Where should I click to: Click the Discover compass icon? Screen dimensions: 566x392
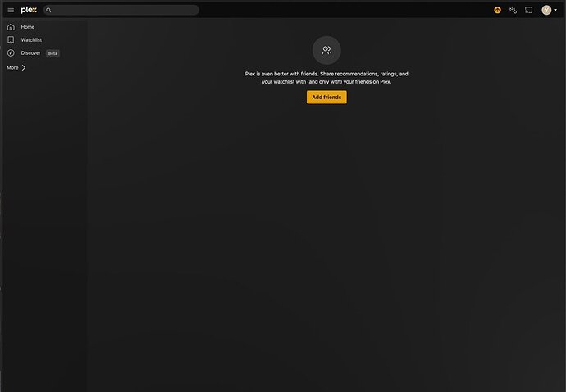[11, 53]
